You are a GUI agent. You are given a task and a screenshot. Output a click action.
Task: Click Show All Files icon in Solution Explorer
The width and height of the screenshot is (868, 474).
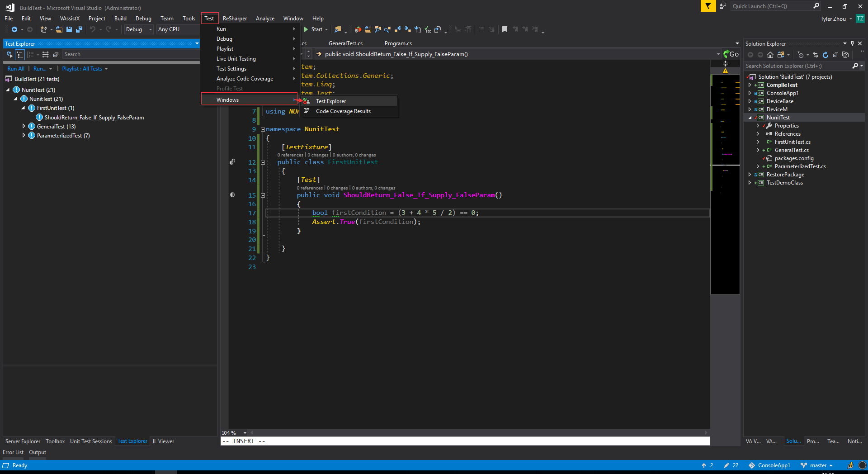[845, 55]
